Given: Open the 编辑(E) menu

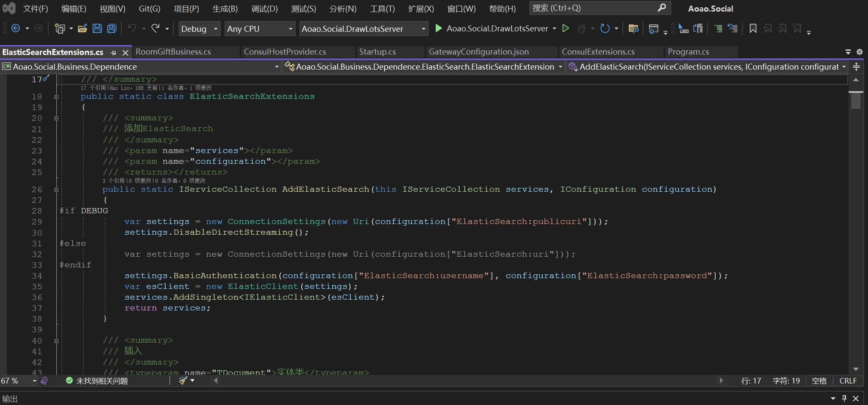Looking at the screenshot, I should pyautogui.click(x=74, y=9).
